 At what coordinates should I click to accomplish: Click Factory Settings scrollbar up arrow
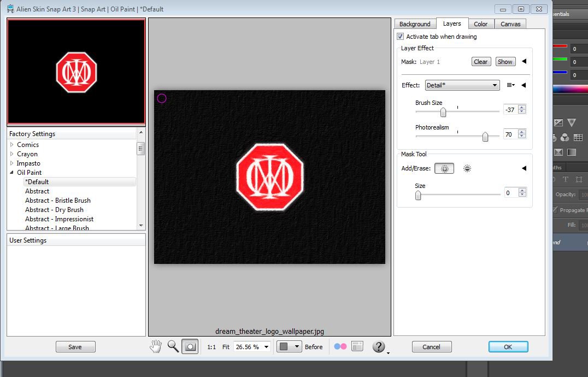(141, 132)
